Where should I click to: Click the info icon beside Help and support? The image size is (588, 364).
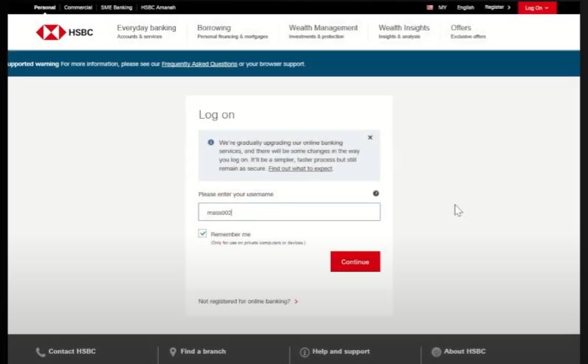(304, 352)
